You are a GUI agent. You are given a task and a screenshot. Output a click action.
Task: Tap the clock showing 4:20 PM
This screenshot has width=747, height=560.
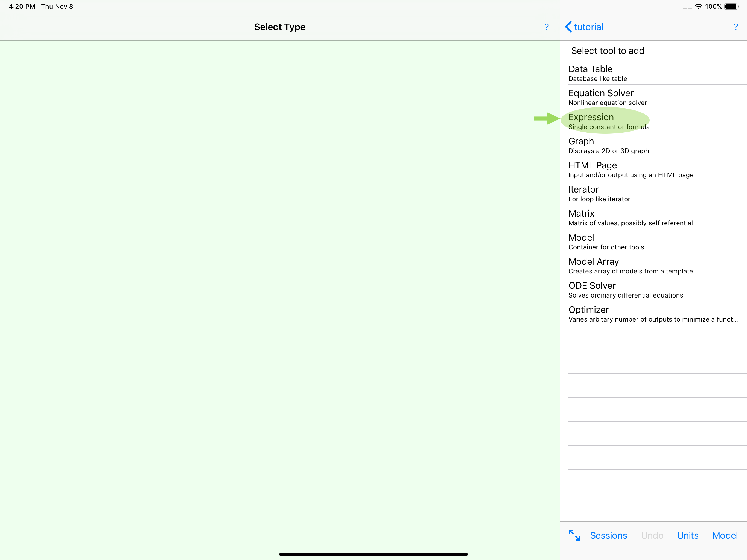tap(22, 6)
